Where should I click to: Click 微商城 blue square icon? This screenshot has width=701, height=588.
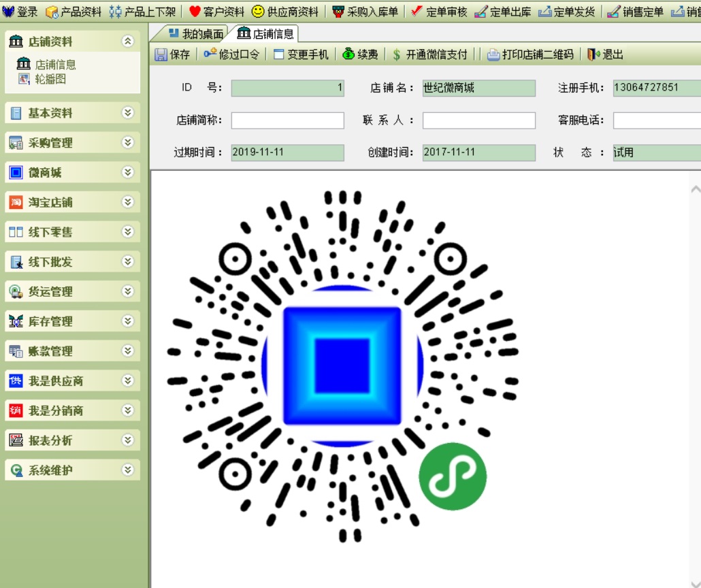pyautogui.click(x=16, y=173)
